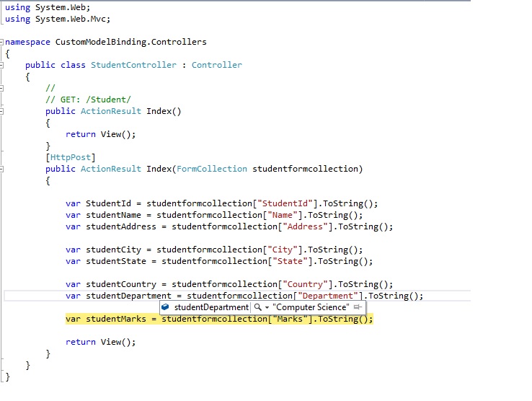Click the studentName variable declaration
The height and width of the screenshot is (401, 532).
click(x=113, y=215)
